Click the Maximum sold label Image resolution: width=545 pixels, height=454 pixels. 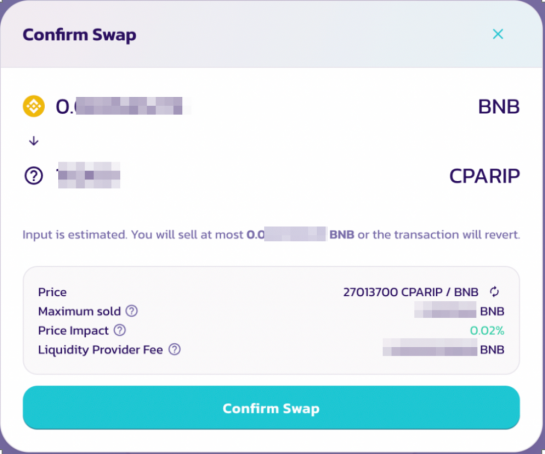79,311
